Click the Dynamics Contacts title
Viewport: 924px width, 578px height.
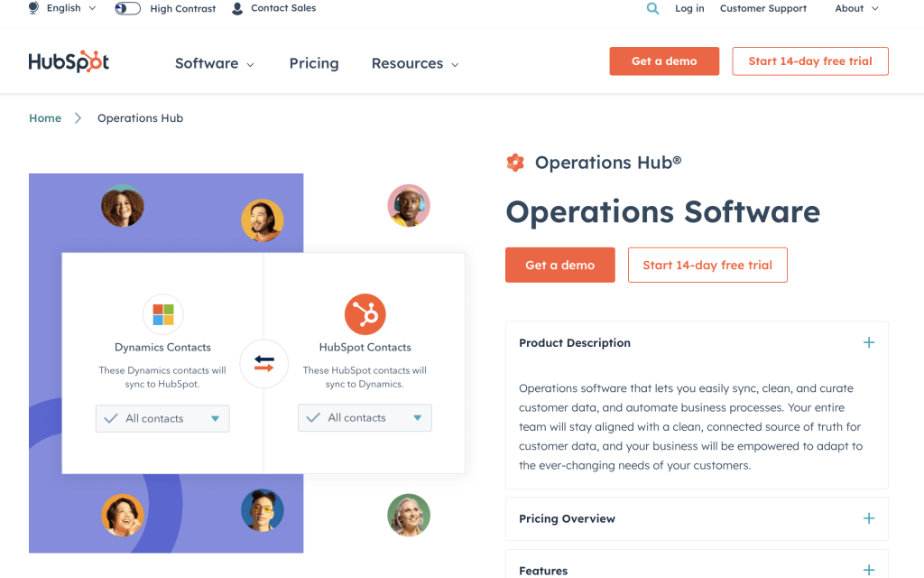162,348
